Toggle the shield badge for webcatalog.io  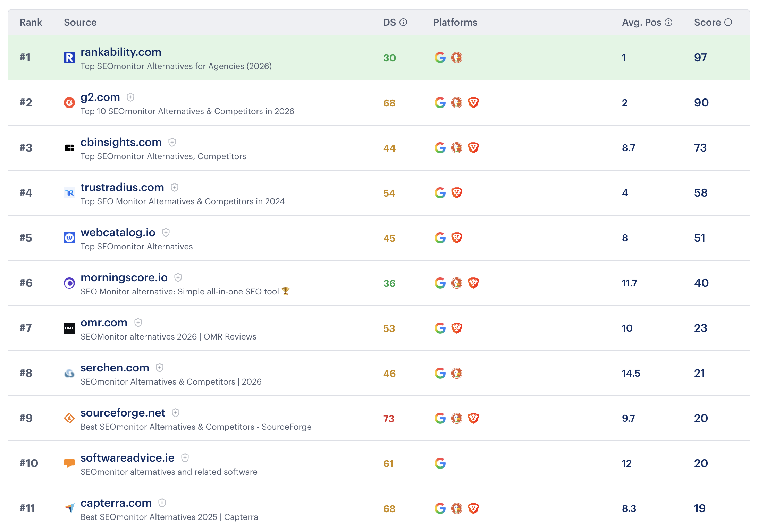[x=166, y=233]
